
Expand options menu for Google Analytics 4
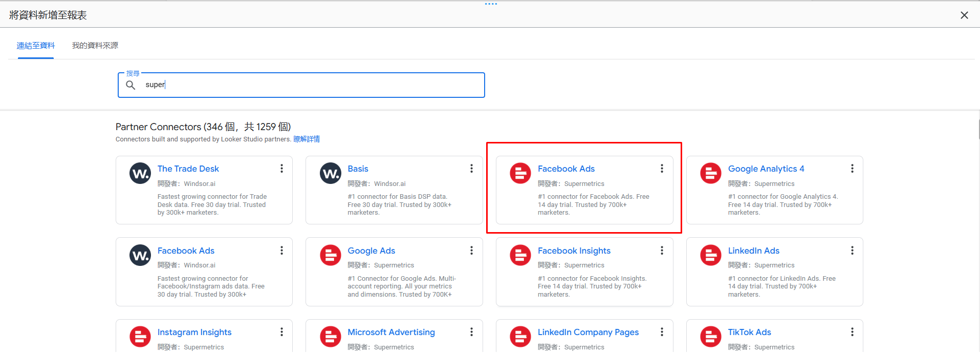(x=852, y=169)
